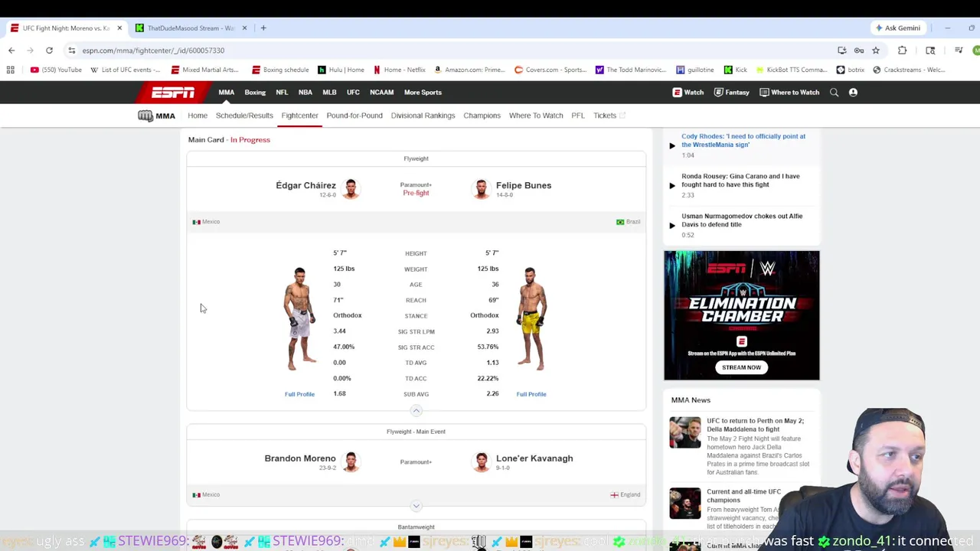Open Tickets external link
This screenshot has width=980, height=551.
click(x=609, y=116)
